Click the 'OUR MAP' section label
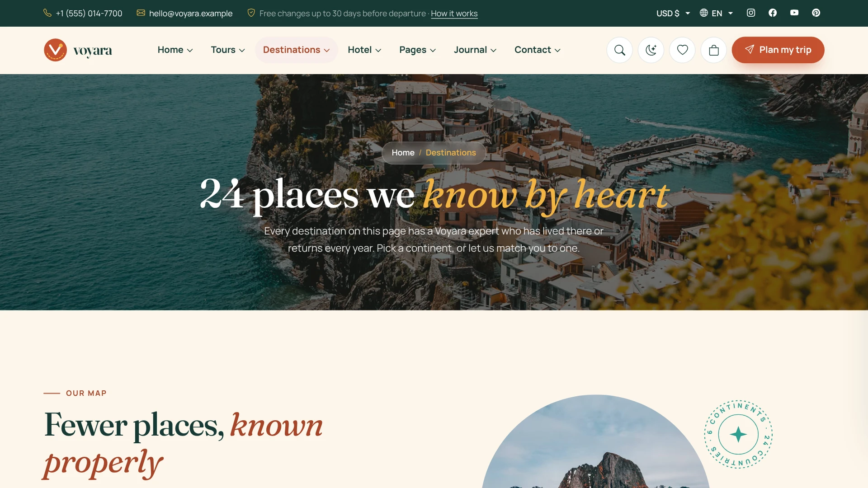 86,393
